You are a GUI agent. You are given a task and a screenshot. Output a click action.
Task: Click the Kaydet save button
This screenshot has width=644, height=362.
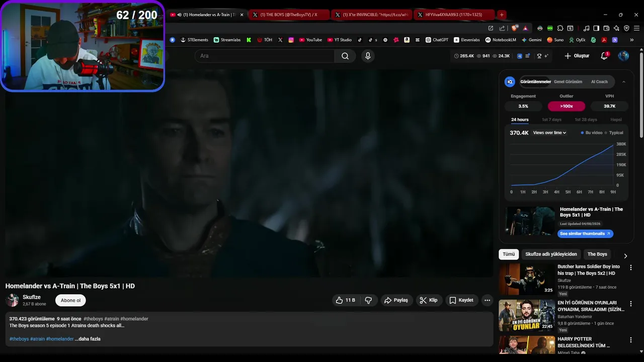coord(461,300)
